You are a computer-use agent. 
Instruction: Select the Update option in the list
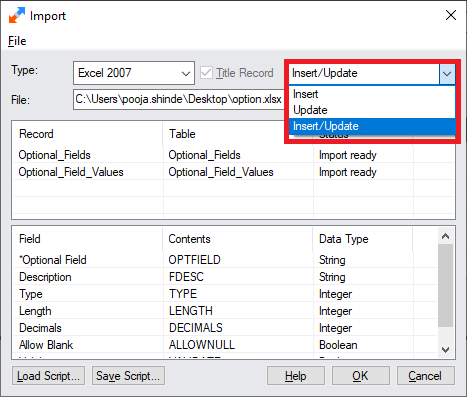tap(372, 110)
